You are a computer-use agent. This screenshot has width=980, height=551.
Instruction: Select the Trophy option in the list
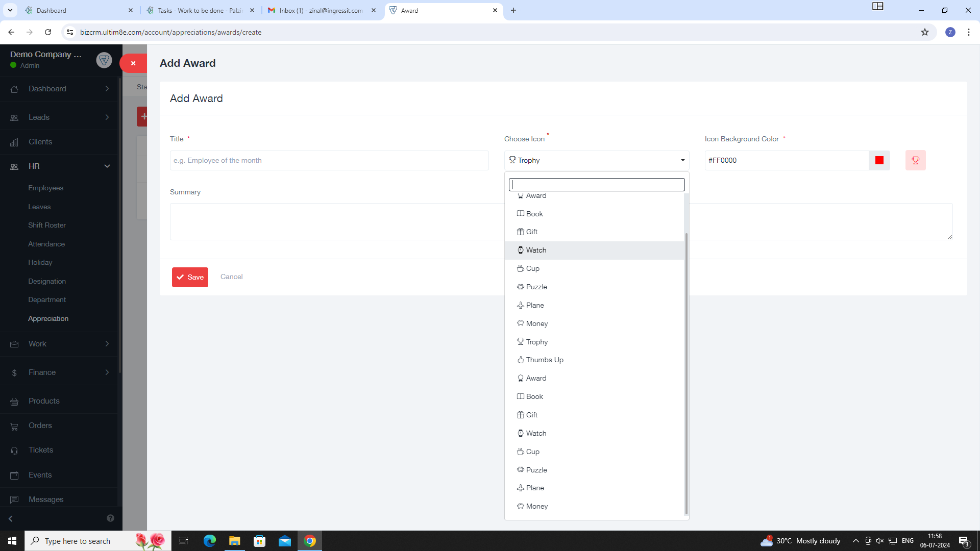pos(594,342)
